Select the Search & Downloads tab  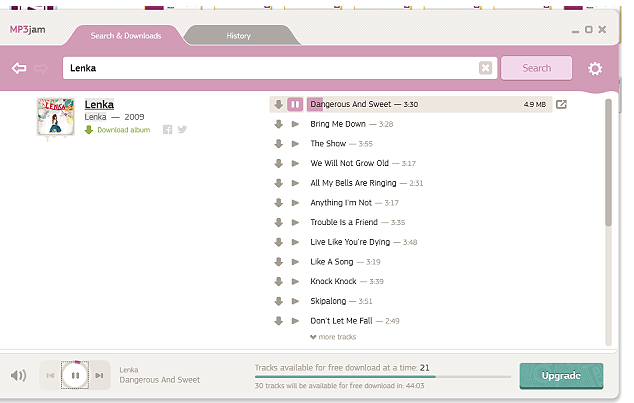tap(126, 36)
